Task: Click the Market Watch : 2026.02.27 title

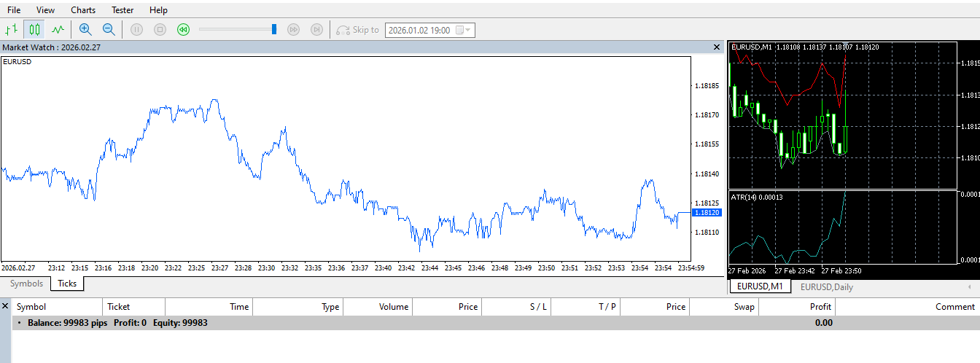Action: tap(52, 47)
